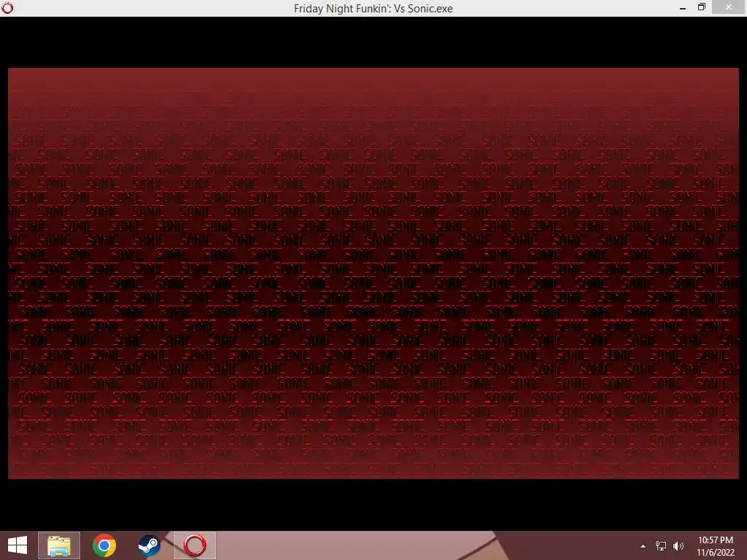Launch Google Chrome from the taskbar
This screenshot has width=747, height=560.
tap(104, 545)
